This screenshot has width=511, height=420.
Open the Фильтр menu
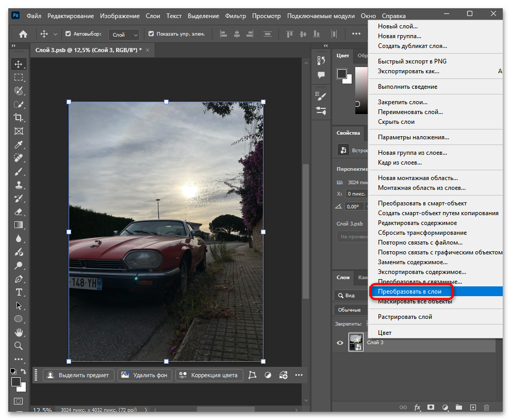(236, 16)
